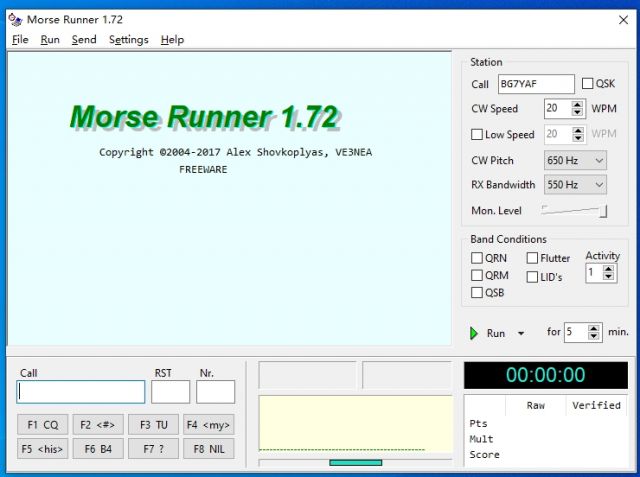
Task: Open the Settings menu
Action: coord(129,40)
